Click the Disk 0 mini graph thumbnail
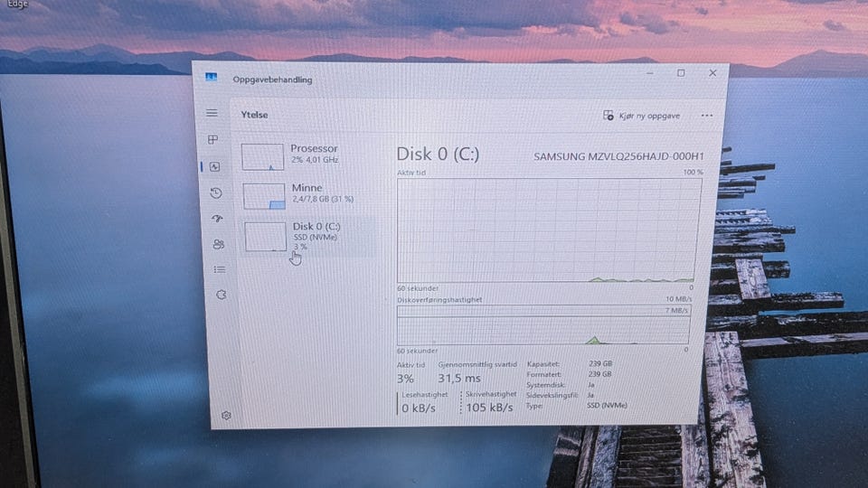 pyautogui.click(x=265, y=237)
